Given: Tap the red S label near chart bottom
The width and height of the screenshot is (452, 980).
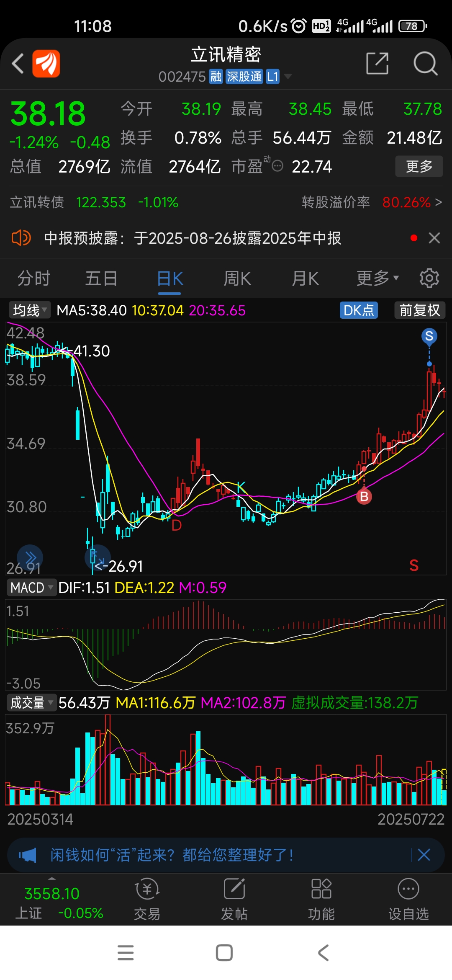Looking at the screenshot, I should click(x=414, y=565).
